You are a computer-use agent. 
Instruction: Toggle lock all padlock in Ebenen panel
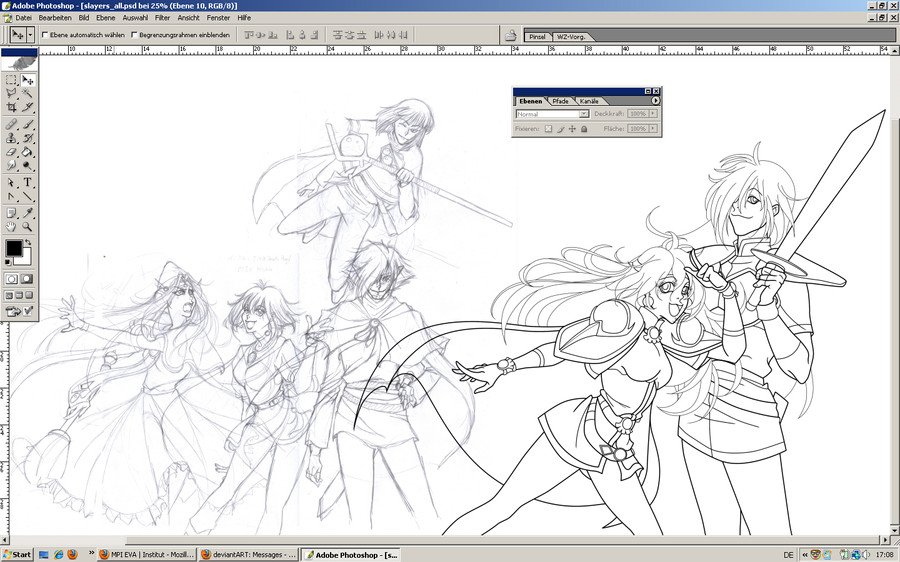coord(584,129)
